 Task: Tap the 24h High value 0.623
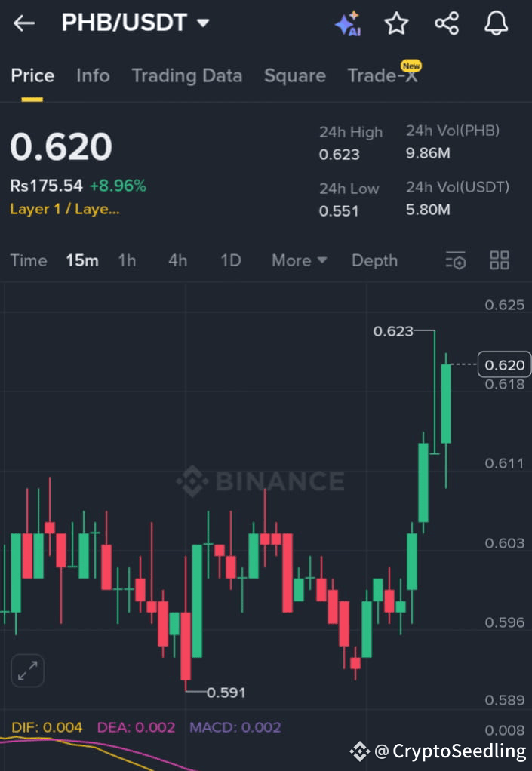(x=340, y=155)
